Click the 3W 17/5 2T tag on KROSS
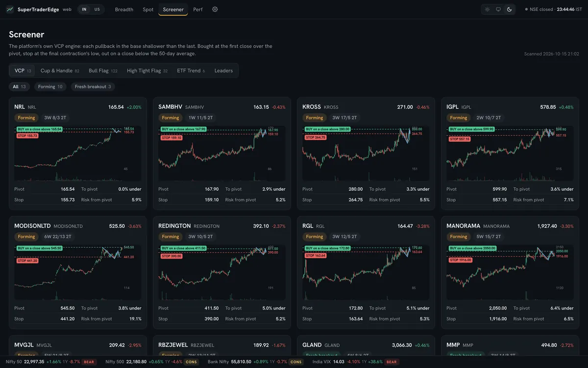 [x=344, y=118]
